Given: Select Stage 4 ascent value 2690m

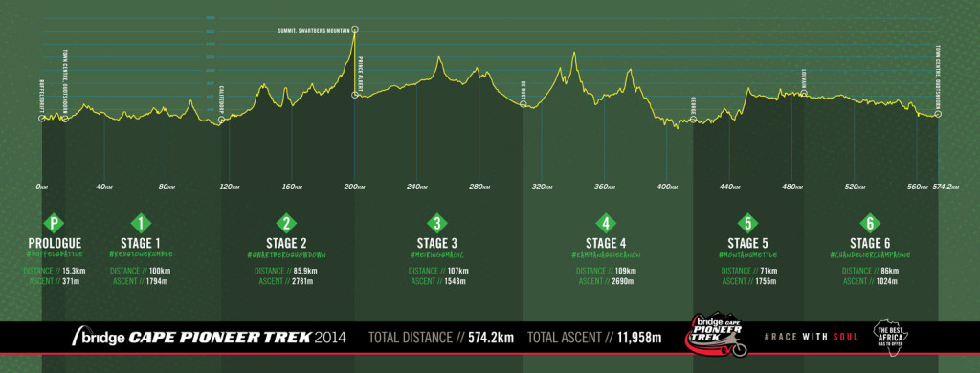Looking at the screenshot, I should tap(622, 282).
